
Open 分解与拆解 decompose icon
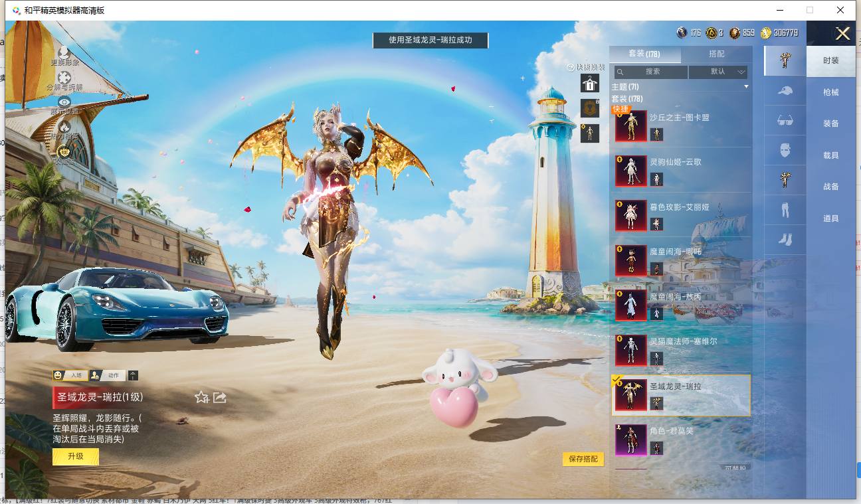tap(64, 77)
